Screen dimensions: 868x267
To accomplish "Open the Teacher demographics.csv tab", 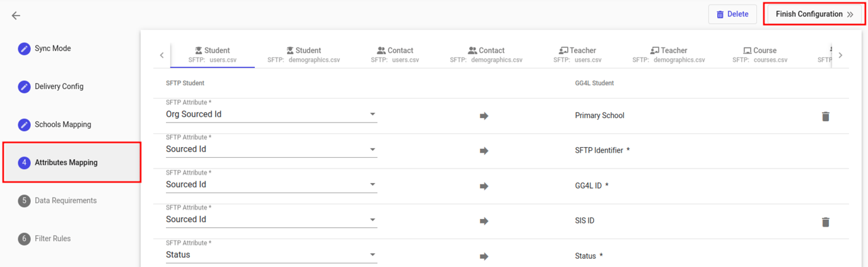I will [x=668, y=55].
